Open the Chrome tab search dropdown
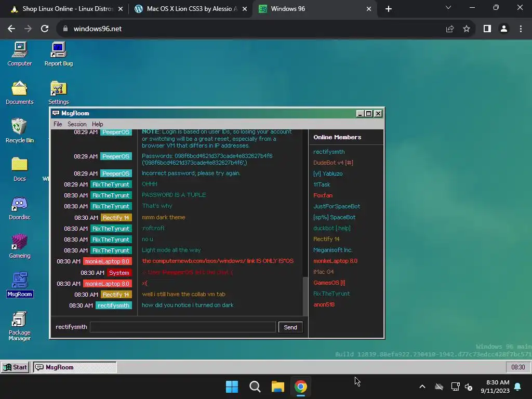The image size is (532, 399). coord(448,7)
